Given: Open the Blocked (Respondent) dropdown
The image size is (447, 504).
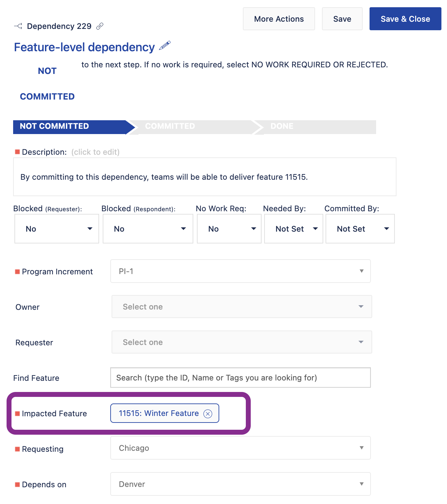Looking at the screenshot, I should click(148, 229).
